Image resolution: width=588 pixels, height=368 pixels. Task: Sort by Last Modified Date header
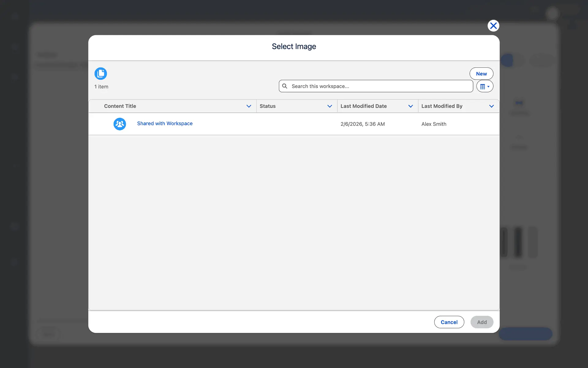(x=364, y=106)
